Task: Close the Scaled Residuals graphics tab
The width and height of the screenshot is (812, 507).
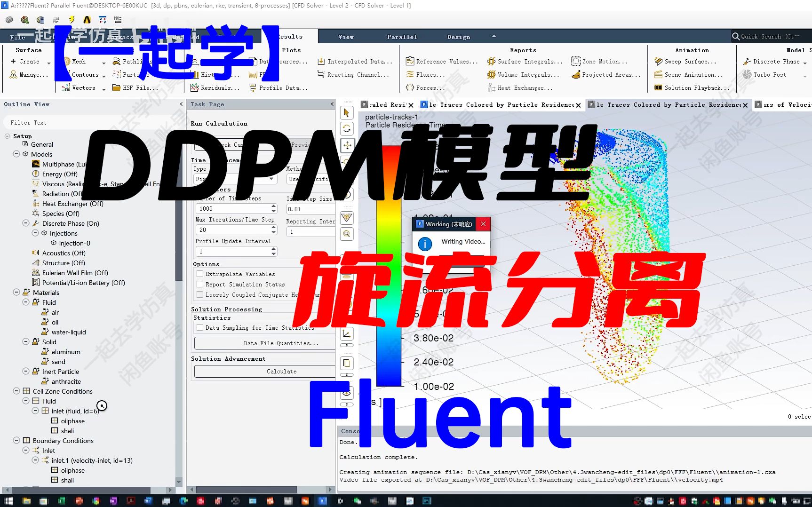Action: tap(411, 105)
